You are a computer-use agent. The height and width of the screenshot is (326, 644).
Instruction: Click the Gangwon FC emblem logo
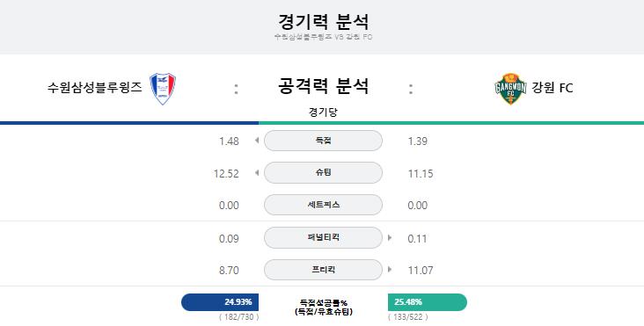[x=510, y=89]
